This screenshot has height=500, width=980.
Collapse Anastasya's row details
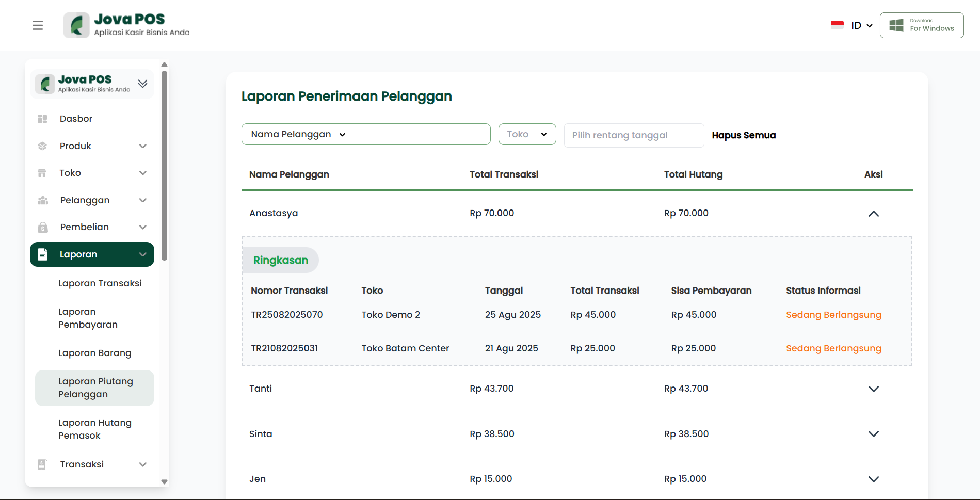[x=873, y=214]
